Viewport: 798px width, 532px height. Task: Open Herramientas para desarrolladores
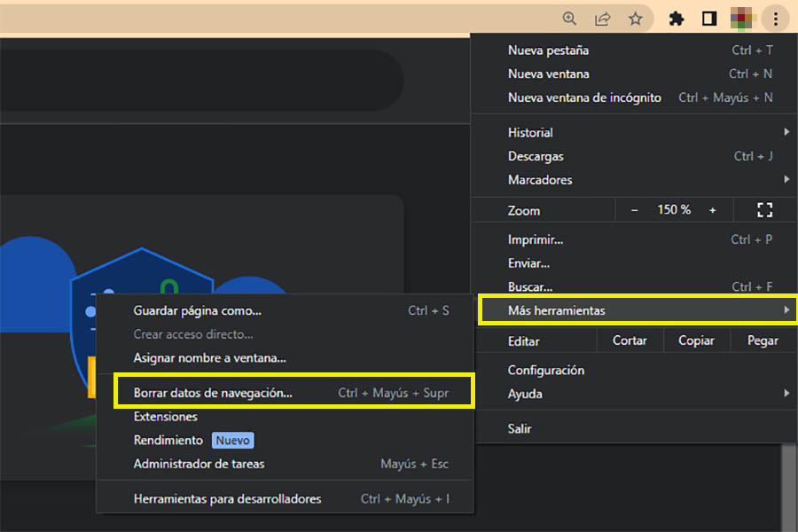(228, 499)
